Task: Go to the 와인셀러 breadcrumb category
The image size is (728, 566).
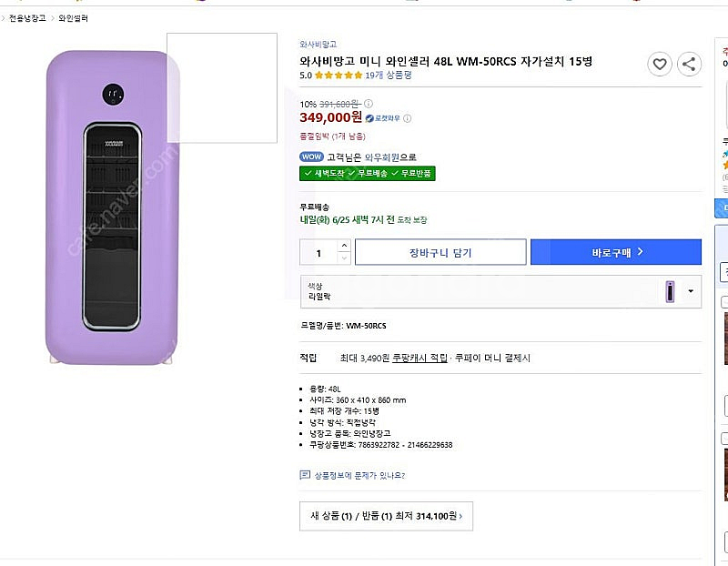Action: coord(74,18)
